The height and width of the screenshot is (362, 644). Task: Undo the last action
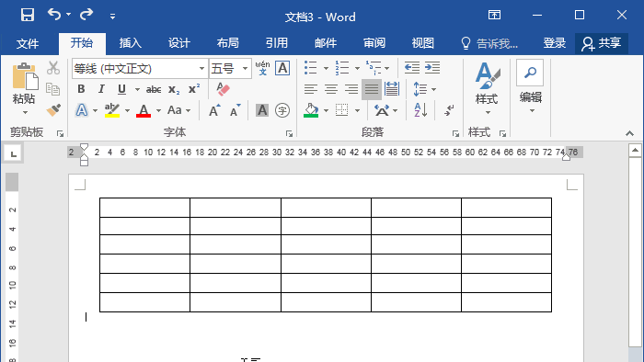(54, 15)
